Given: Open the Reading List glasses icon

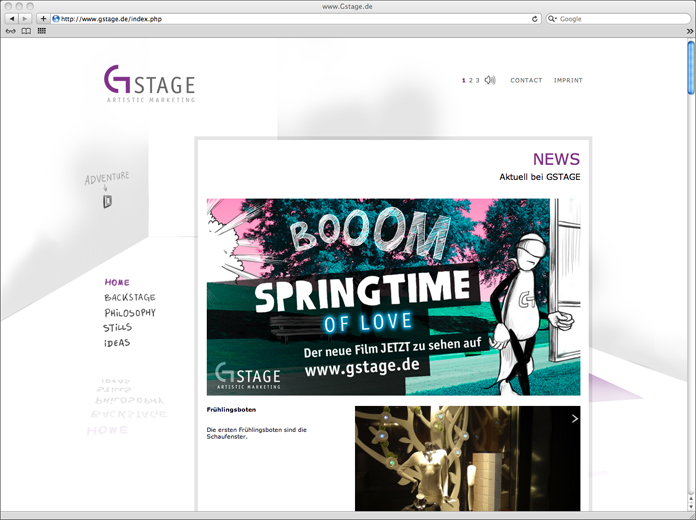Looking at the screenshot, I should [x=11, y=31].
